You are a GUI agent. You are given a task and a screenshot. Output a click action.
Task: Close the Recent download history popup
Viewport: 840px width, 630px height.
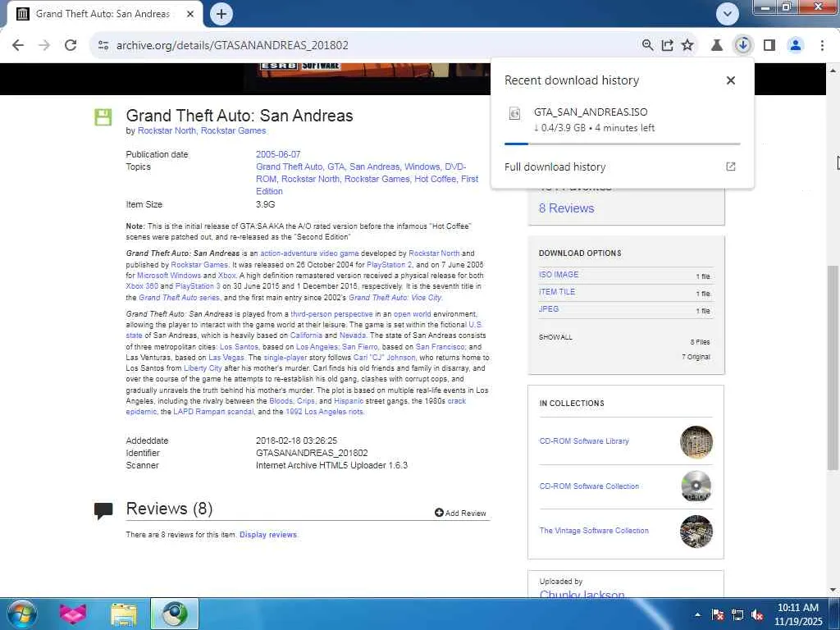pos(731,80)
